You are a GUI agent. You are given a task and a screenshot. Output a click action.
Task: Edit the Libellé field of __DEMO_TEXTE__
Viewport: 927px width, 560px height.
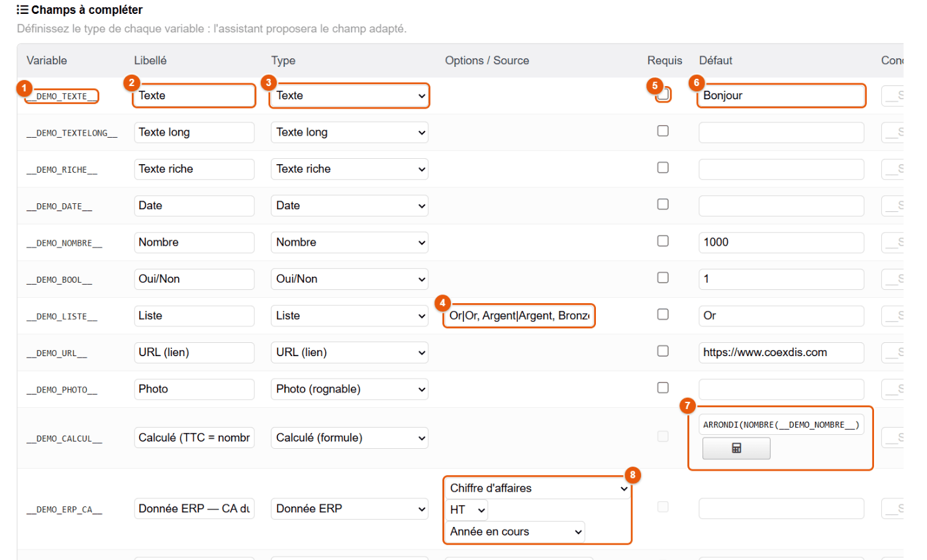coord(195,96)
